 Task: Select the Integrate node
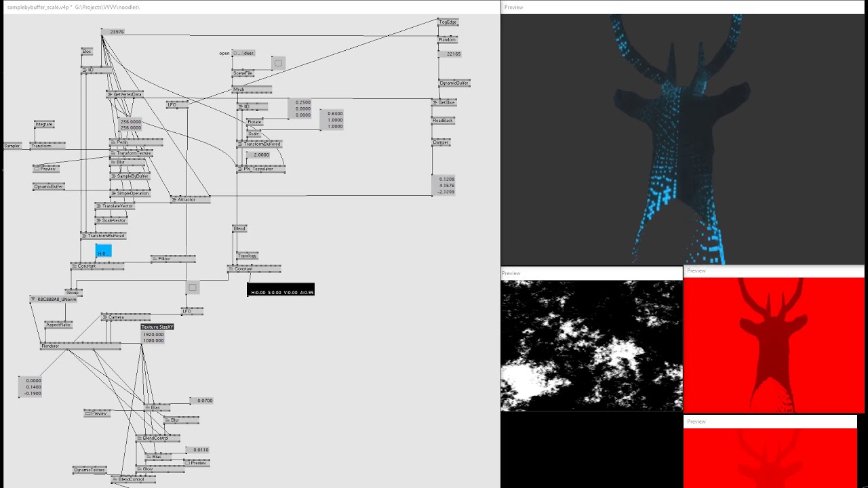(44, 124)
